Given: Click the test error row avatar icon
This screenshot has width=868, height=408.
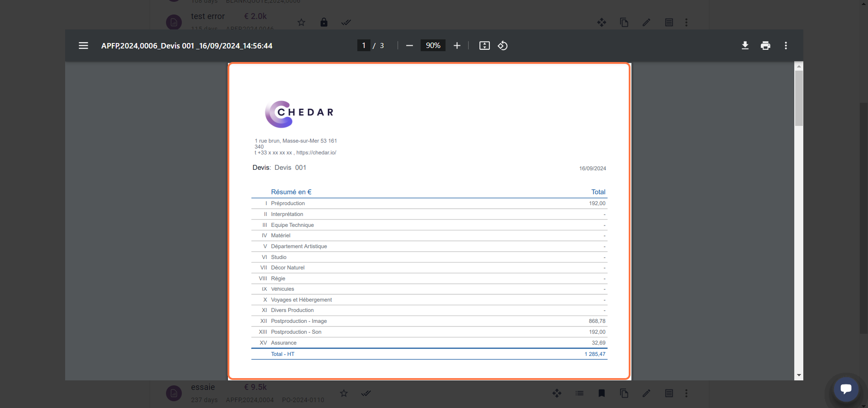Looking at the screenshot, I should (x=174, y=22).
